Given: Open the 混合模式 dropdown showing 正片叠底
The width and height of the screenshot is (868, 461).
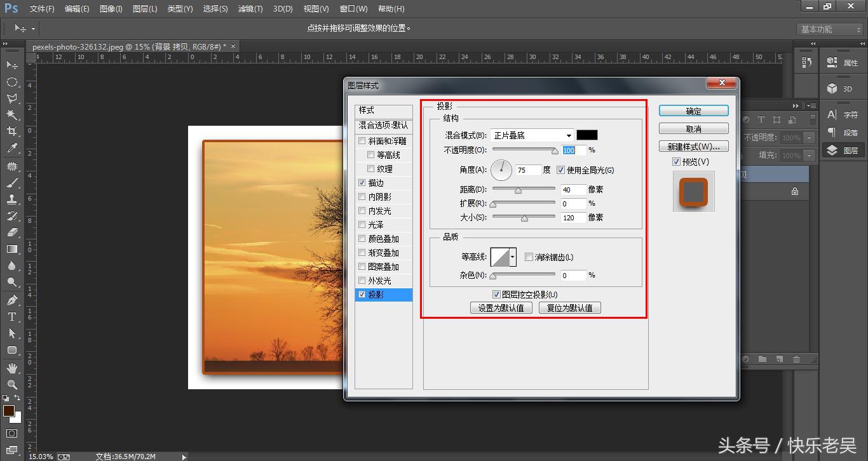Looking at the screenshot, I should tap(531, 135).
